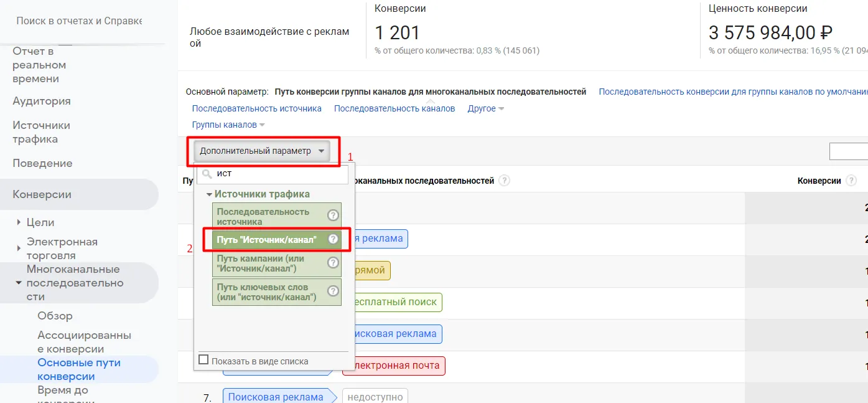Viewport: 868px width, 403px height.
Task: Click help icon after 'многоканальных последовательностей' table header
Action: coord(505,181)
